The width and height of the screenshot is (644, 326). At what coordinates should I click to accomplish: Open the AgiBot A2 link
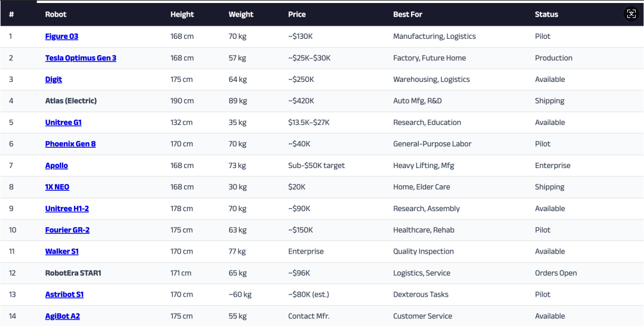tap(63, 316)
